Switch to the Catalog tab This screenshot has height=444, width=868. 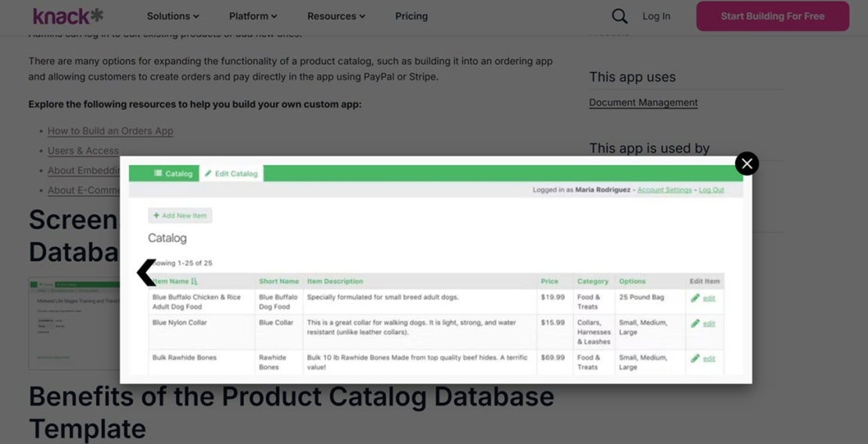coord(173,174)
